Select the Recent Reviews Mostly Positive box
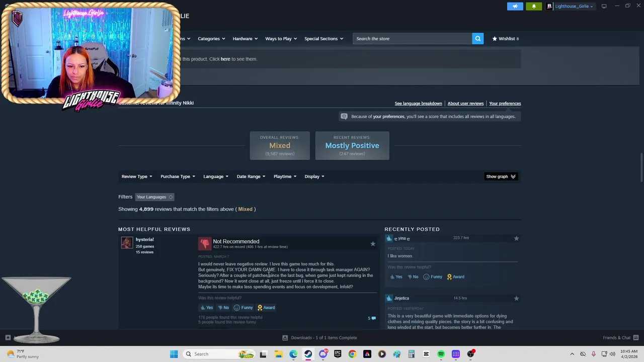The image size is (644, 362). point(352,146)
